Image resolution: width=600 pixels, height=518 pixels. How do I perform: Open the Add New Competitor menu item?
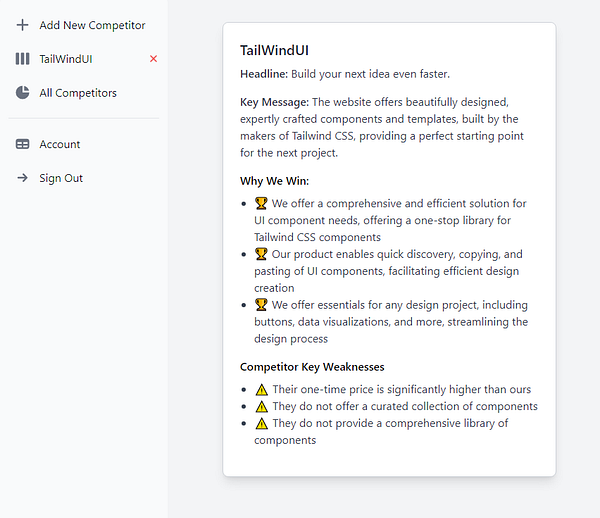(92, 25)
